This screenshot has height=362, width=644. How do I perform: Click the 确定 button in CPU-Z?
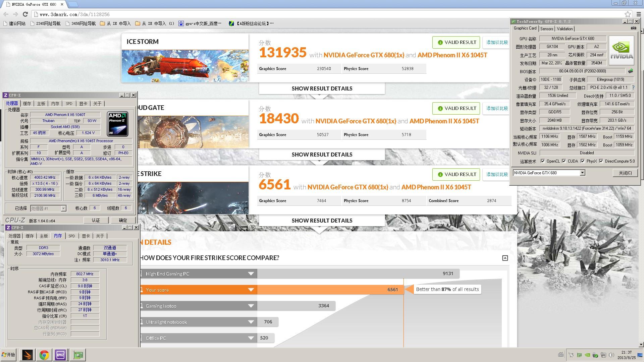pyautogui.click(x=123, y=220)
